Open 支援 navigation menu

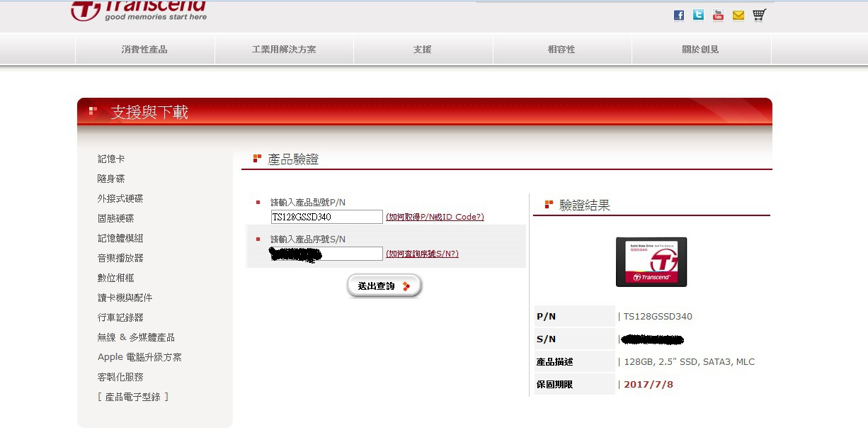pos(423,50)
